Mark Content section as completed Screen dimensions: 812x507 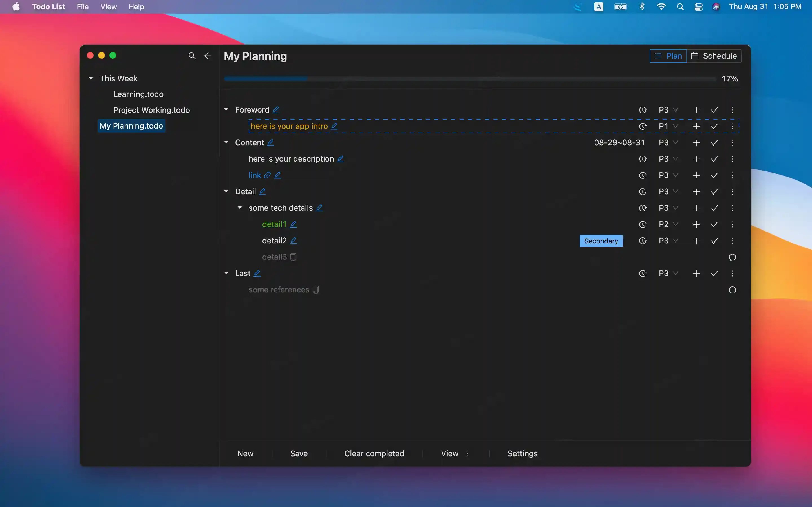(x=714, y=142)
